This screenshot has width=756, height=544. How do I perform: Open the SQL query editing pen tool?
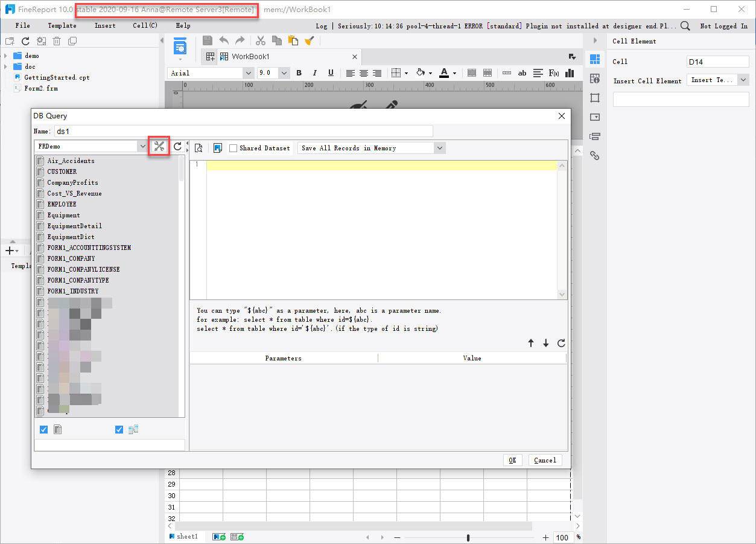point(159,147)
